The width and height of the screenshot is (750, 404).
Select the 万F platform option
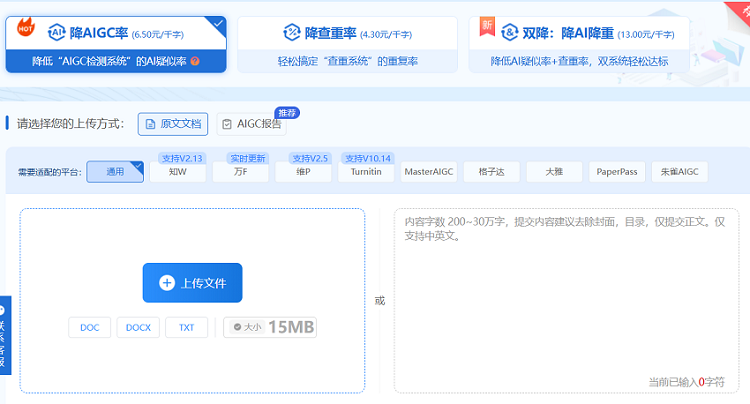coord(241,172)
